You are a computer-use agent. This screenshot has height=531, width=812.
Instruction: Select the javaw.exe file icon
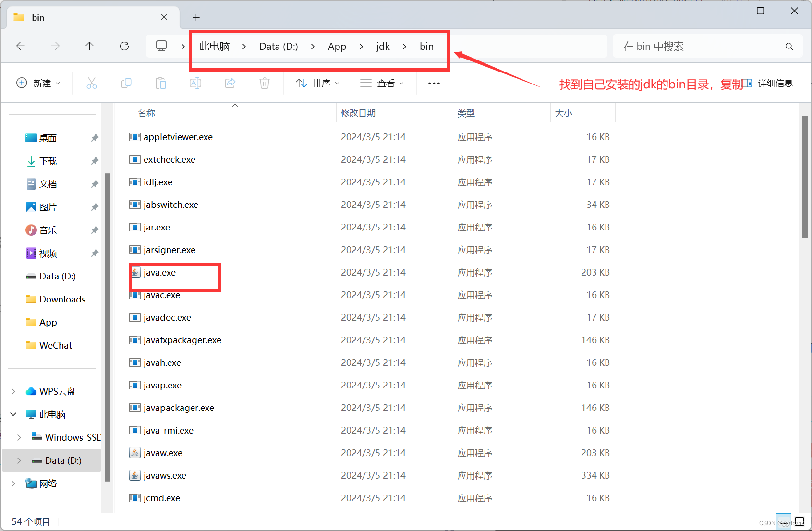coord(135,453)
